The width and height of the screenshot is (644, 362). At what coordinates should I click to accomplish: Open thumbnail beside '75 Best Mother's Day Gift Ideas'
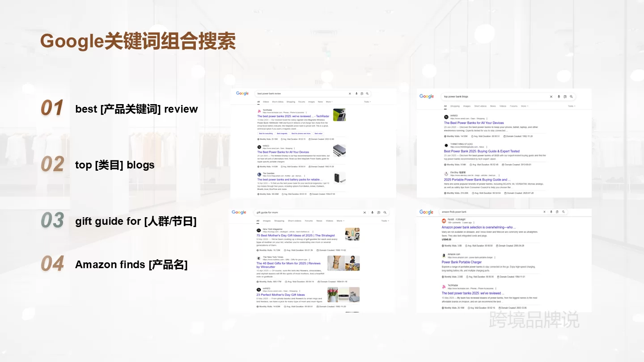pyautogui.click(x=352, y=234)
